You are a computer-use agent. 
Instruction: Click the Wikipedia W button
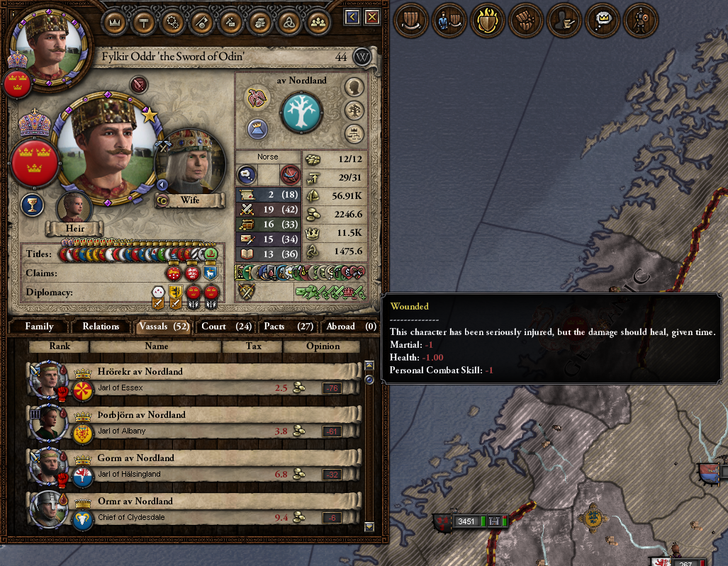coord(362,57)
